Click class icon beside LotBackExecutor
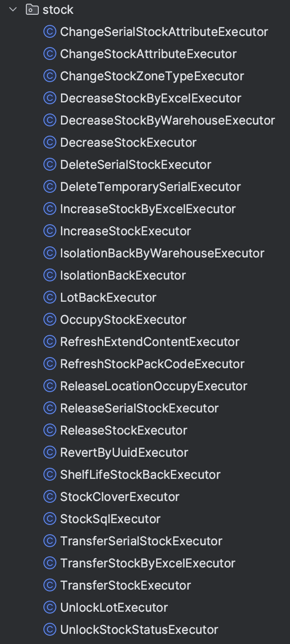Viewport: 290px width, 644px height. 50,297
